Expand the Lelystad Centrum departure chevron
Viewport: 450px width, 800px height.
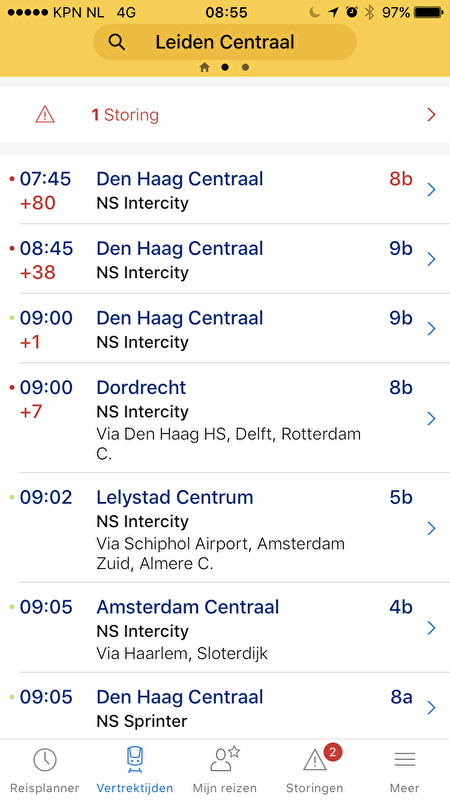(x=432, y=529)
